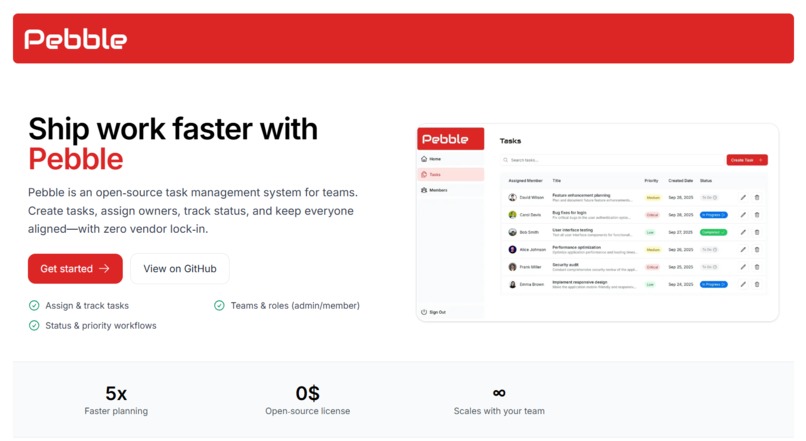Click the Ship work faster with Pebble headline

point(173,143)
